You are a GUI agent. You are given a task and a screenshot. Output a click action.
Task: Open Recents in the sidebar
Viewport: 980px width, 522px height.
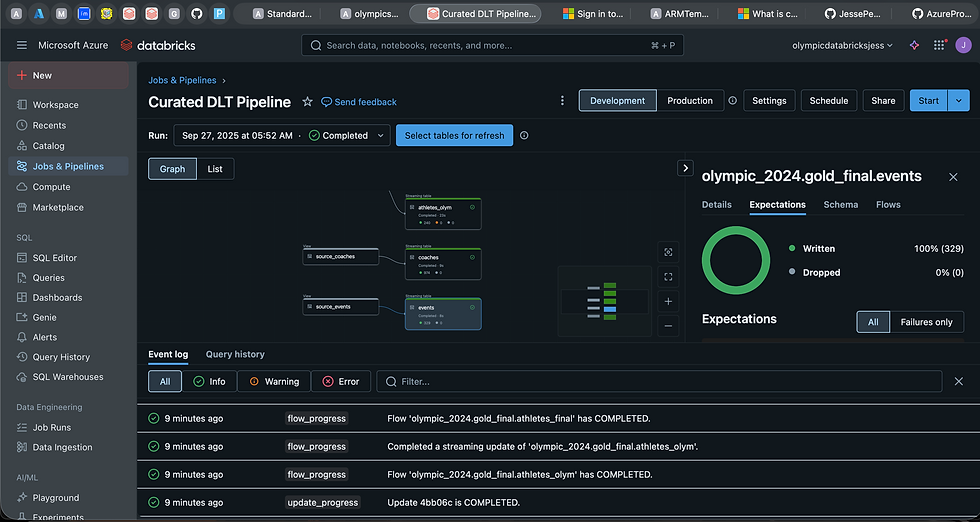68,125
